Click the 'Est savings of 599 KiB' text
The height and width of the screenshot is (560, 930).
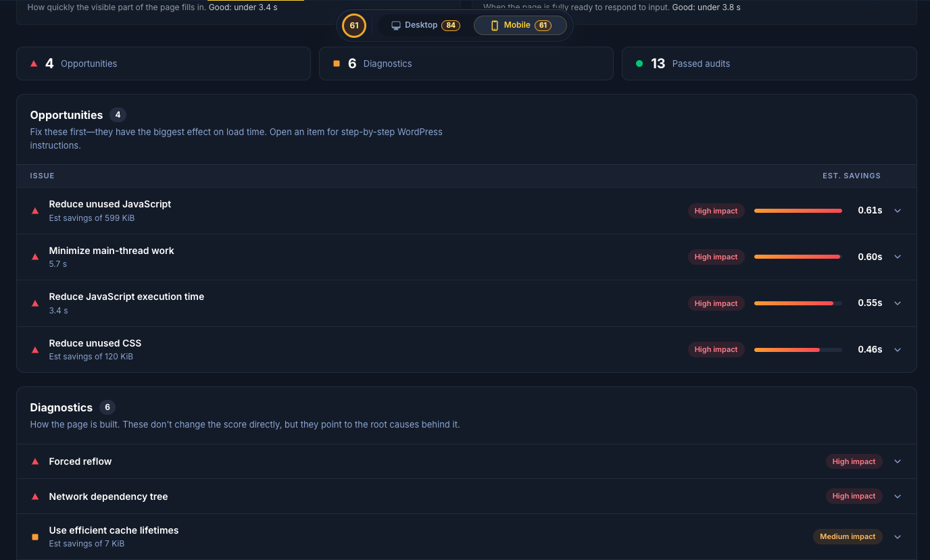click(92, 218)
